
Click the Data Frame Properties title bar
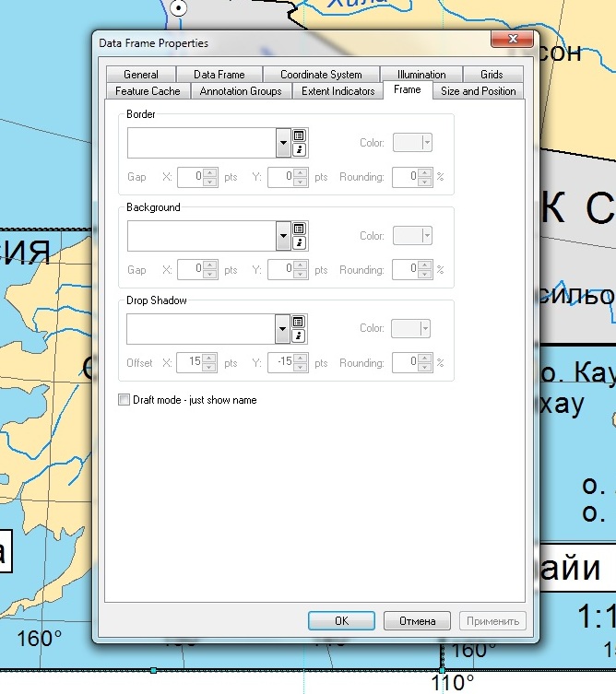(x=292, y=43)
